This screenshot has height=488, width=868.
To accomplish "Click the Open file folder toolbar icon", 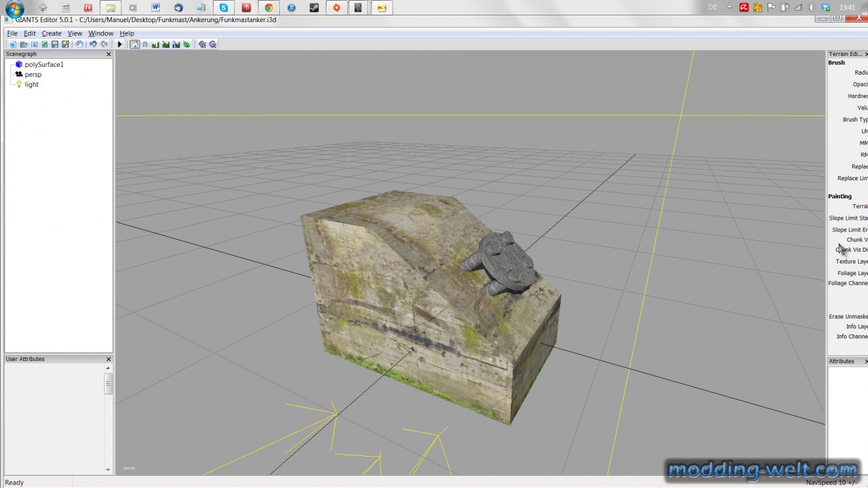I will 23,45.
